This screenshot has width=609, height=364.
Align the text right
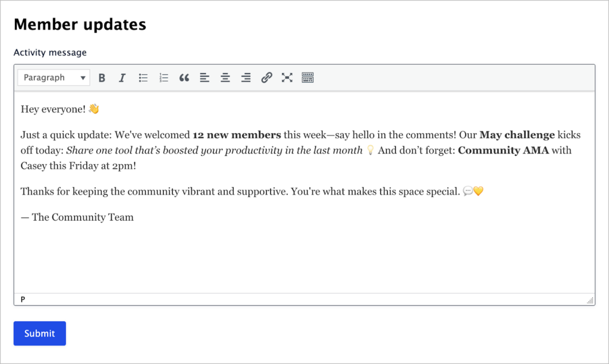click(x=246, y=77)
